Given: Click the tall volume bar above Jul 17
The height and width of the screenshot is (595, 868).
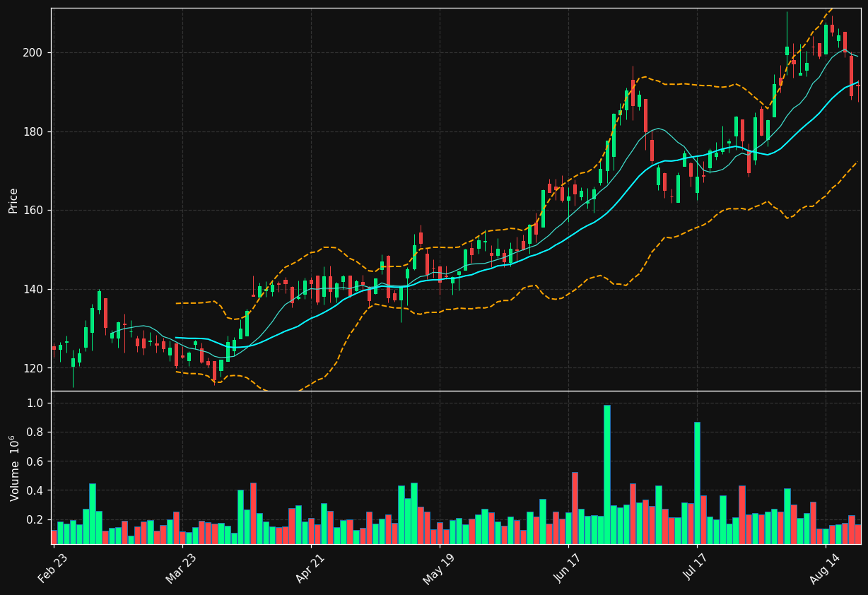Looking at the screenshot, I should pyautogui.click(x=697, y=483).
